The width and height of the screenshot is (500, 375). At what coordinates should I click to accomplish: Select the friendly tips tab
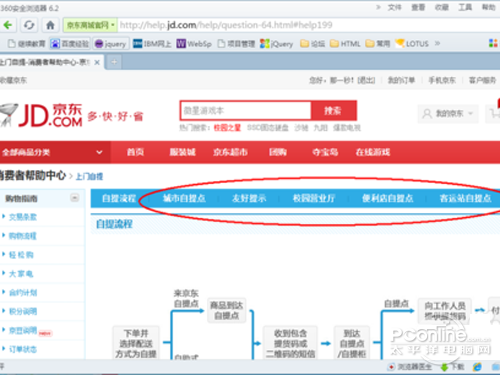point(249,198)
